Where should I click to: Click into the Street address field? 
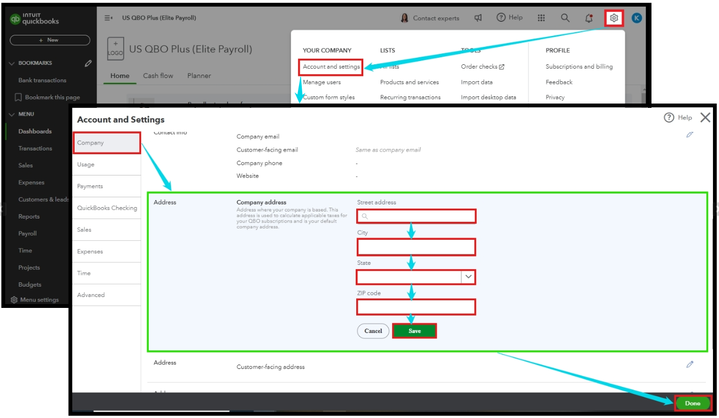[x=416, y=216]
